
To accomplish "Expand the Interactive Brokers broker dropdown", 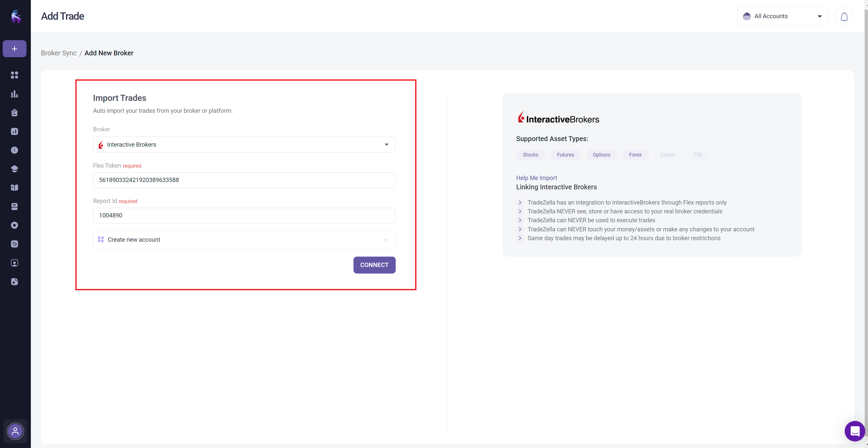I will click(x=244, y=145).
